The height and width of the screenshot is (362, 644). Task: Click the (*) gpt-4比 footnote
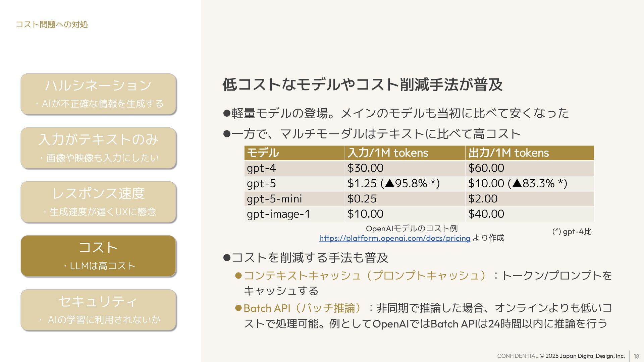[x=572, y=231]
